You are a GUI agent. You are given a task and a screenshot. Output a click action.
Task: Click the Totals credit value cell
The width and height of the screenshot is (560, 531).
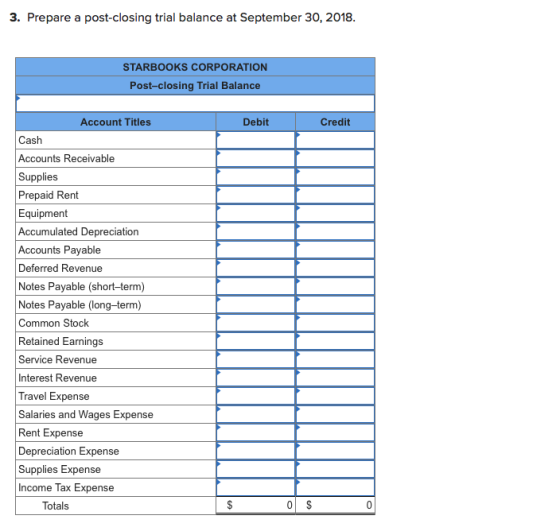[x=335, y=505]
